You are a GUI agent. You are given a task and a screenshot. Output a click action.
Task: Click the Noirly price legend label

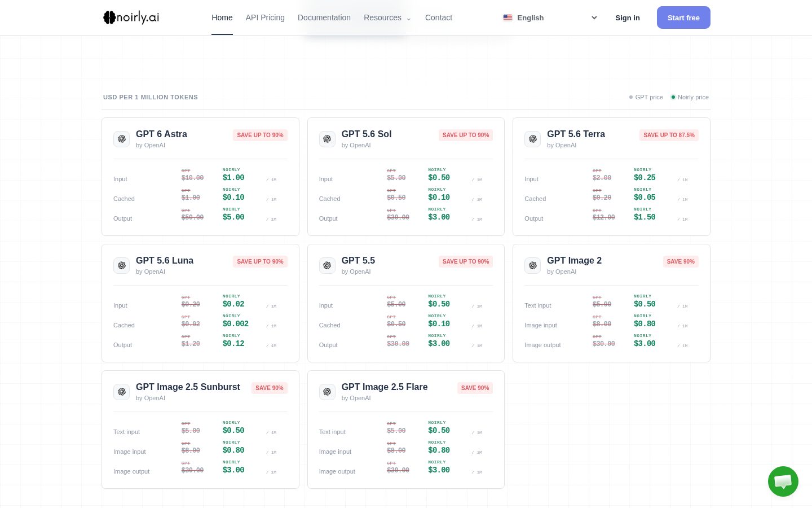click(x=693, y=97)
